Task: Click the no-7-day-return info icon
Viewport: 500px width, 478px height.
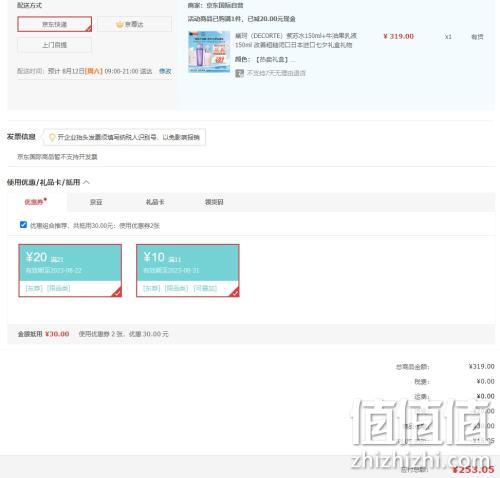Action: click(239, 73)
